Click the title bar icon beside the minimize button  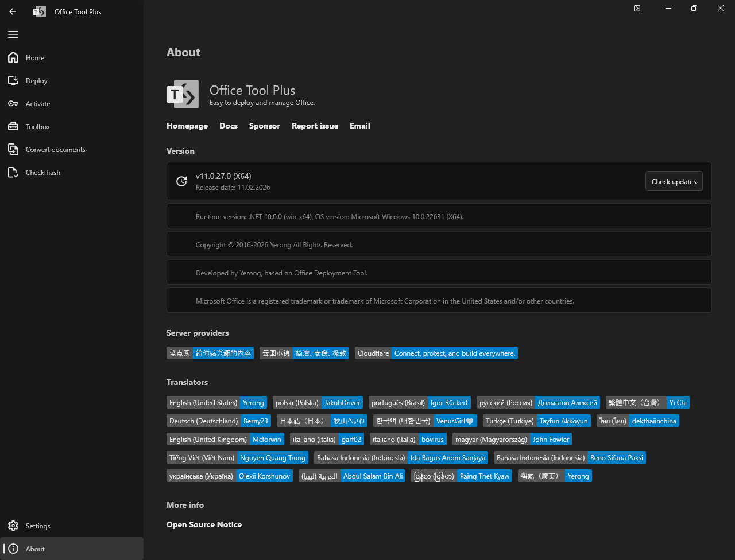click(x=637, y=9)
